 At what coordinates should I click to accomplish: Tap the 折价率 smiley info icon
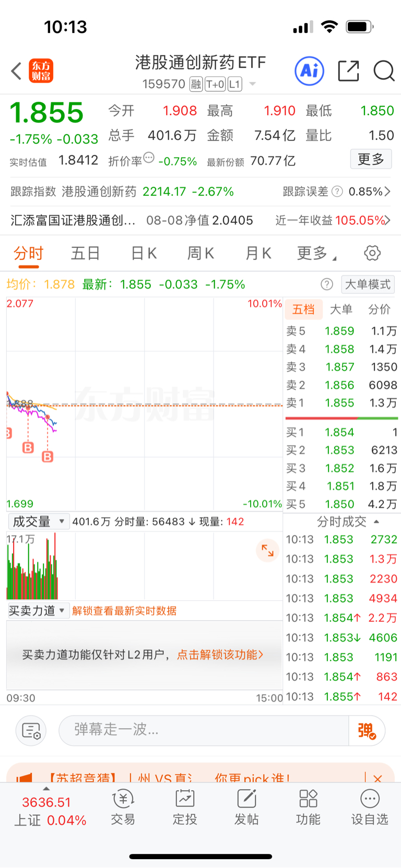point(149,158)
